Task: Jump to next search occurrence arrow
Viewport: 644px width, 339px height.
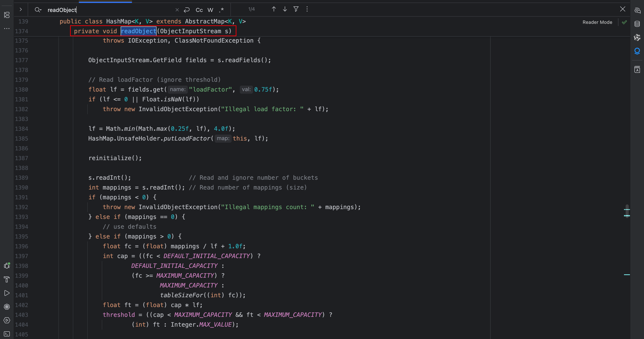Action: coord(285,9)
